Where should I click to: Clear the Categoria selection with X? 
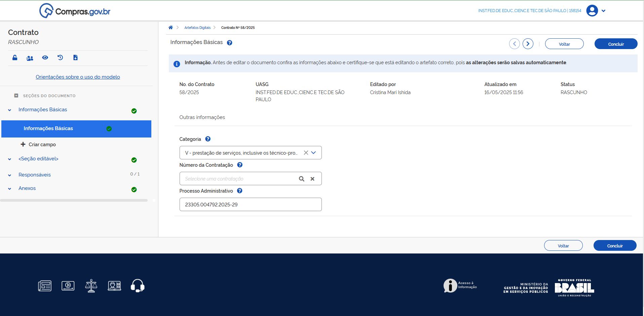(306, 153)
